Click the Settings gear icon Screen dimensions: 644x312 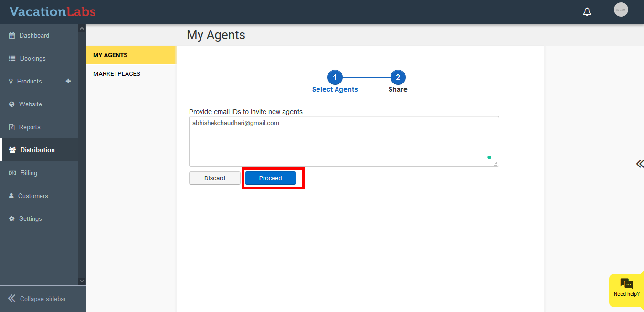12,219
